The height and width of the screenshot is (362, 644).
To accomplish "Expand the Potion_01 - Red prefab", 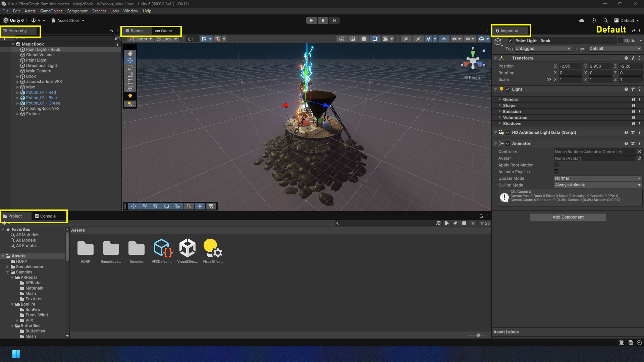I will [x=18, y=93].
